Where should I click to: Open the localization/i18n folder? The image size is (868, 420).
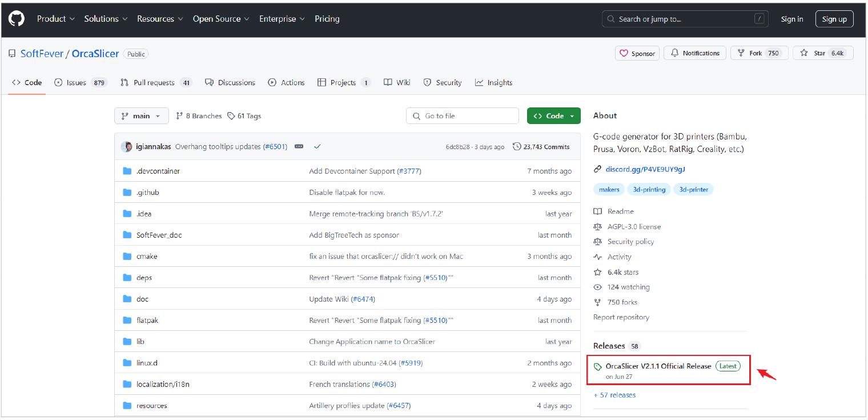pyautogui.click(x=163, y=385)
